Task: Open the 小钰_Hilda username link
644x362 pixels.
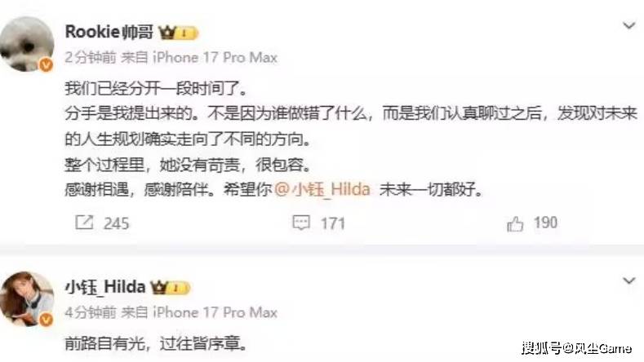Action: pos(105,287)
